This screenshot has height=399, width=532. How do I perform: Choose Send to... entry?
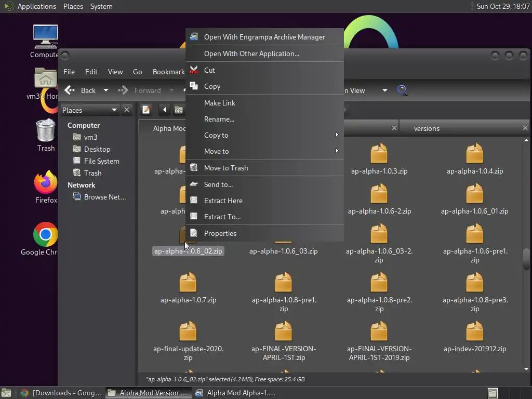[x=264, y=184]
